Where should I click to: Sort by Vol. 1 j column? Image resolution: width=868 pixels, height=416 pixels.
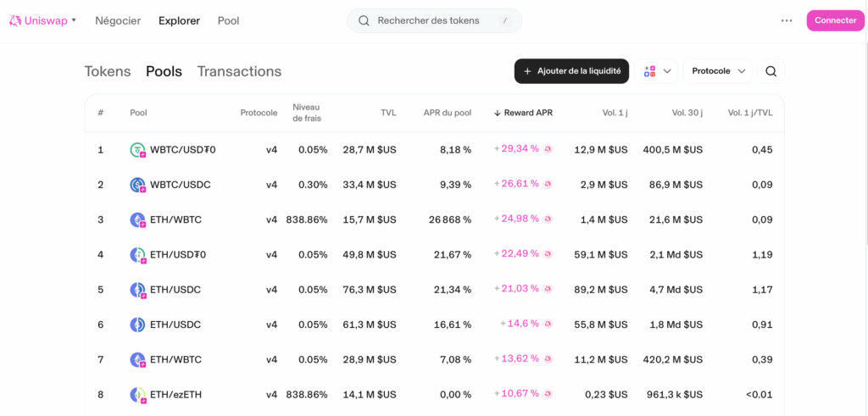click(x=615, y=113)
